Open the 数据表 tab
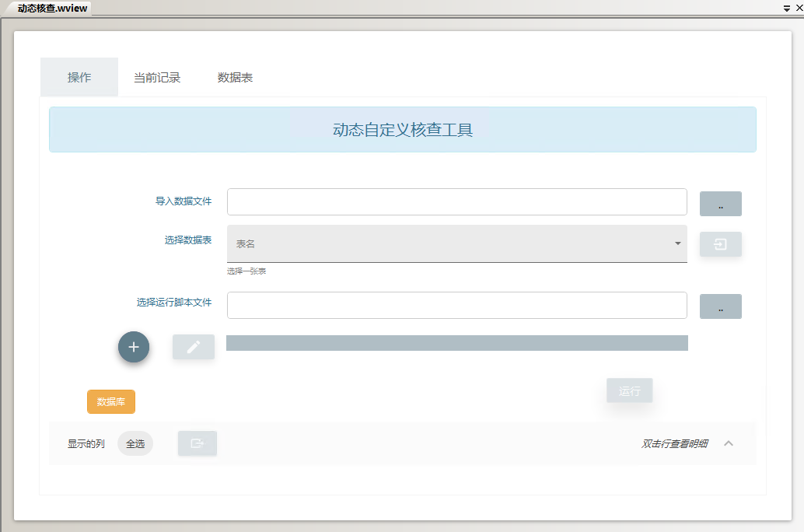 (235, 78)
